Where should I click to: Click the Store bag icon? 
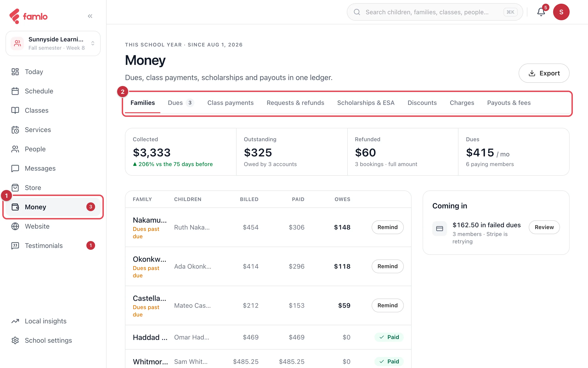click(x=15, y=188)
